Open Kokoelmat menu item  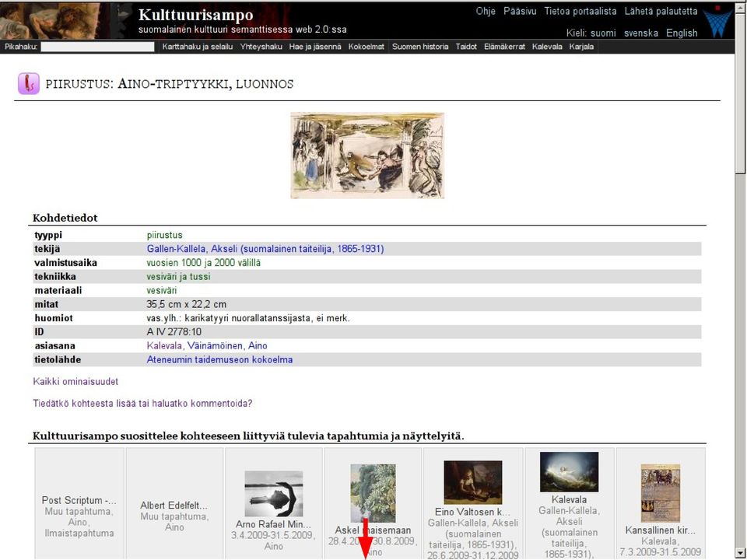click(x=366, y=47)
